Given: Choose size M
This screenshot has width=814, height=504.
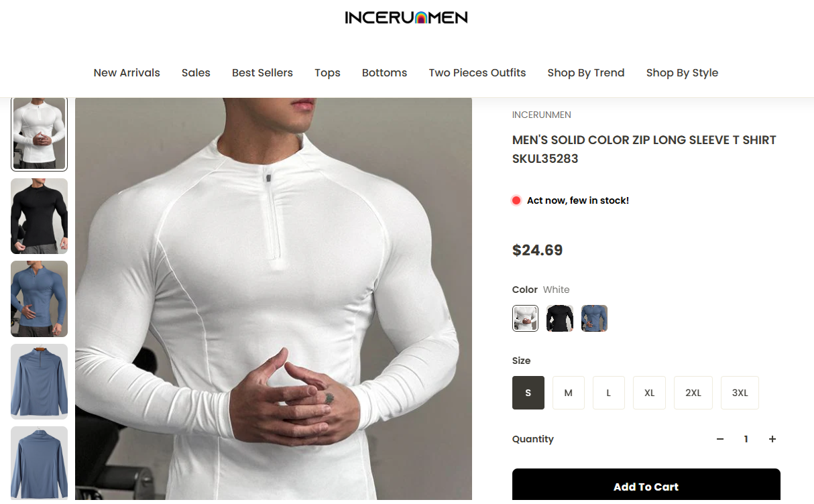Looking at the screenshot, I should (x=569, y=393).
